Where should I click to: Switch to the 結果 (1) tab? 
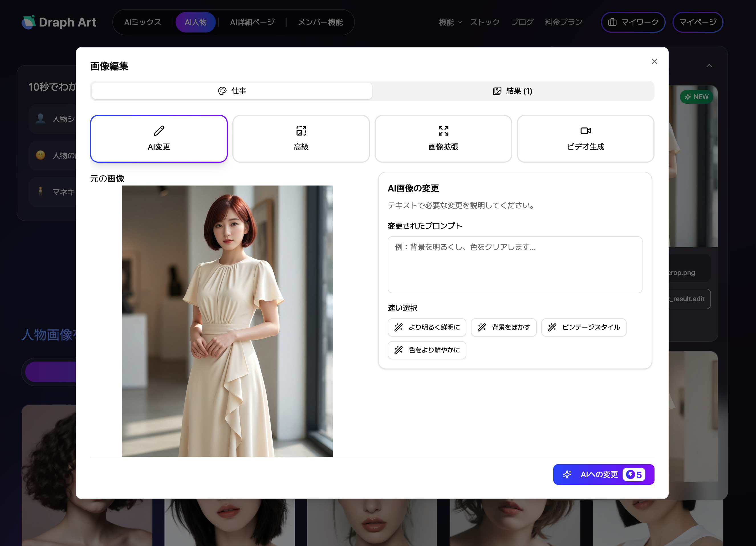click(x=513, y=91)
